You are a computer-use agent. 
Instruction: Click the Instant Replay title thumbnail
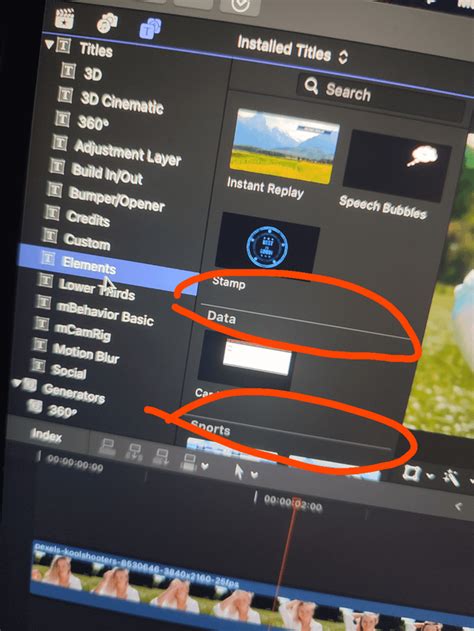[285, 147]
